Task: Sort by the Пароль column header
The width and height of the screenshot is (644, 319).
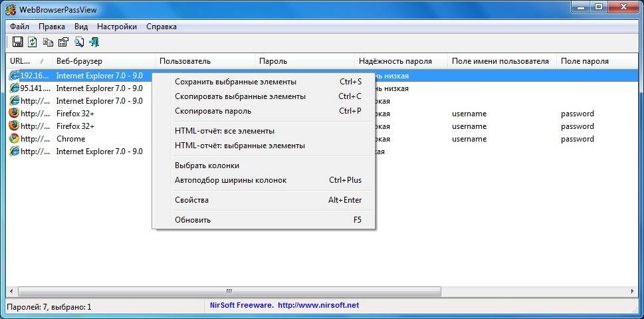Action: pos(304,61)
